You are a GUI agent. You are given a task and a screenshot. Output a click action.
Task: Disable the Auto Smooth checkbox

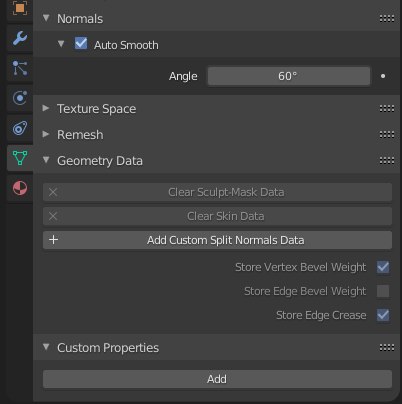point(81,44)
